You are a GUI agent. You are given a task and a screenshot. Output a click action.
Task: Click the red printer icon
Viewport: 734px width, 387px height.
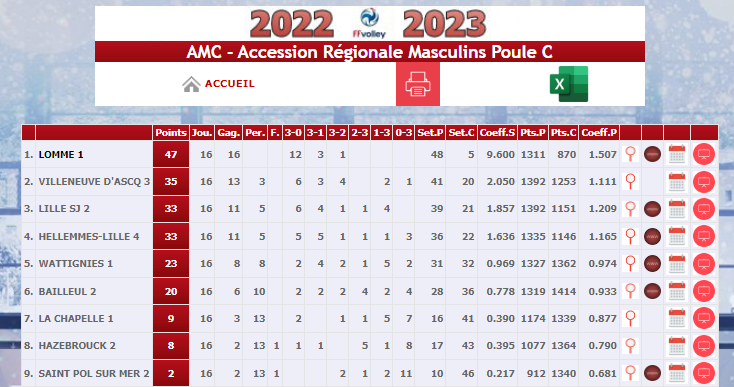point(418,84)
